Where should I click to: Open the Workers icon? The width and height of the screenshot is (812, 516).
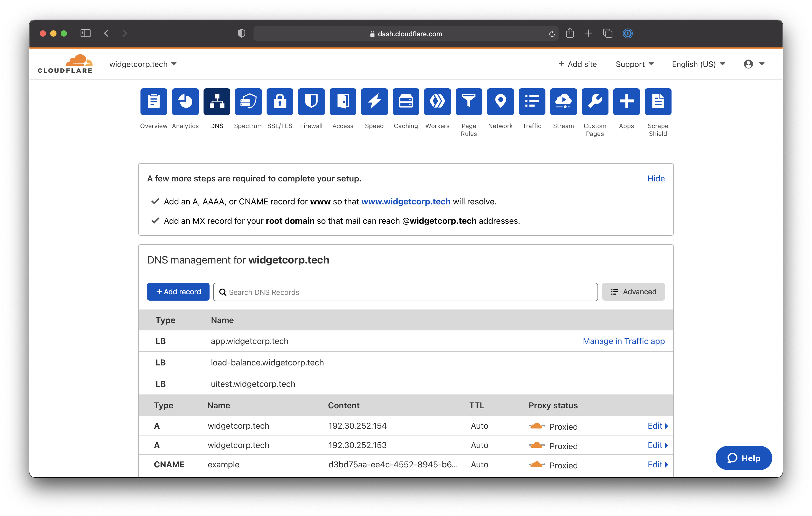437,101
